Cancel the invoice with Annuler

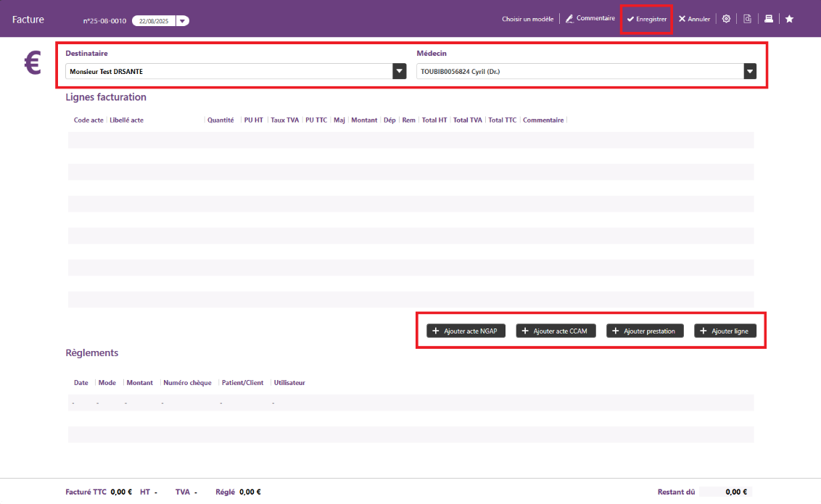[694, 20]
